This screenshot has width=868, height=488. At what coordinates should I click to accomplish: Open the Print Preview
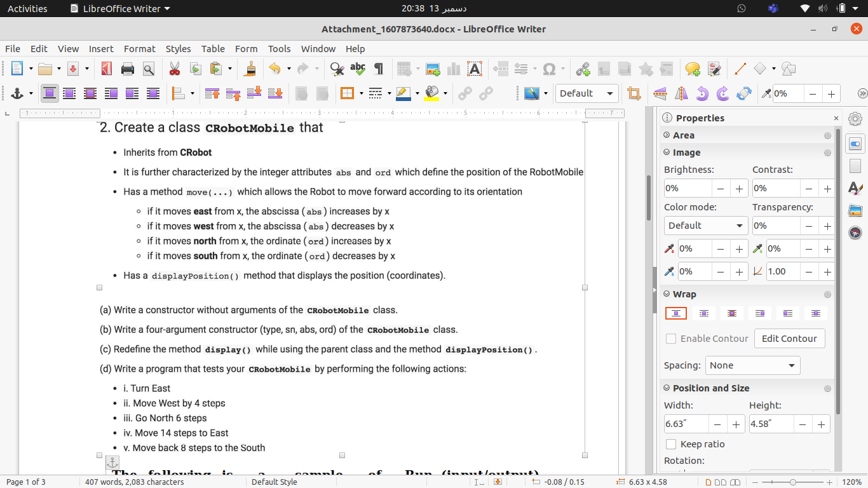pos(149,69)
